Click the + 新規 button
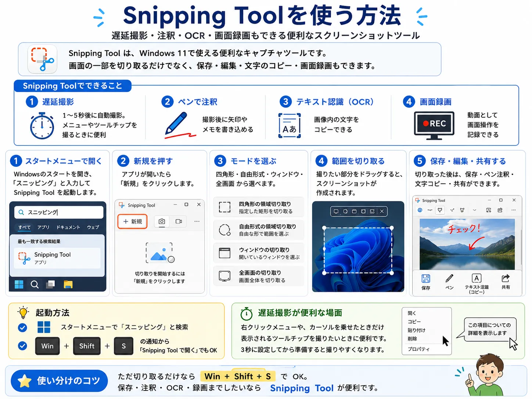The width and height of the screenshot is (532, 399). 133,222
